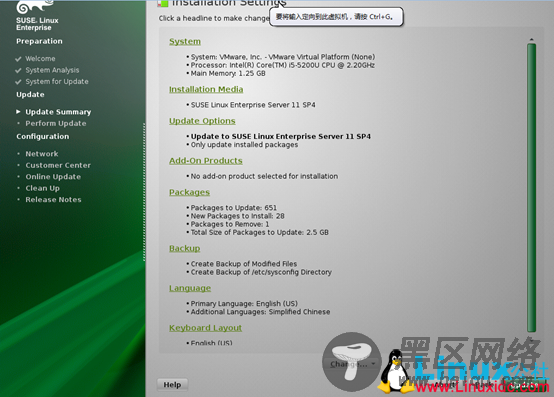The image size is (554, 397).
Task: Click the Welcome checkmark icon
Action: [x=18, y=59]
